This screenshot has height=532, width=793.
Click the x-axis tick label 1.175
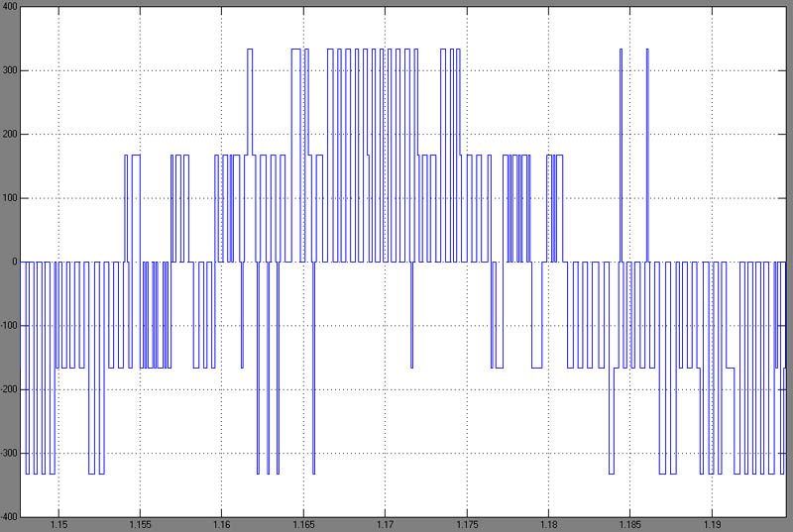pos(467,525)
